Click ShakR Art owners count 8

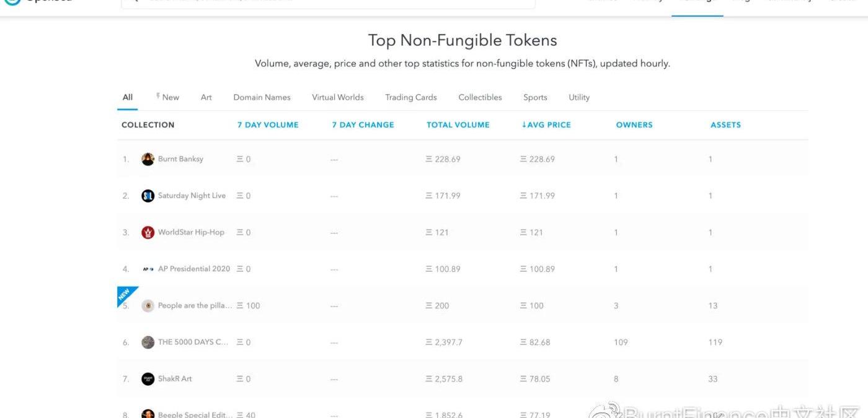click(616, 378)
